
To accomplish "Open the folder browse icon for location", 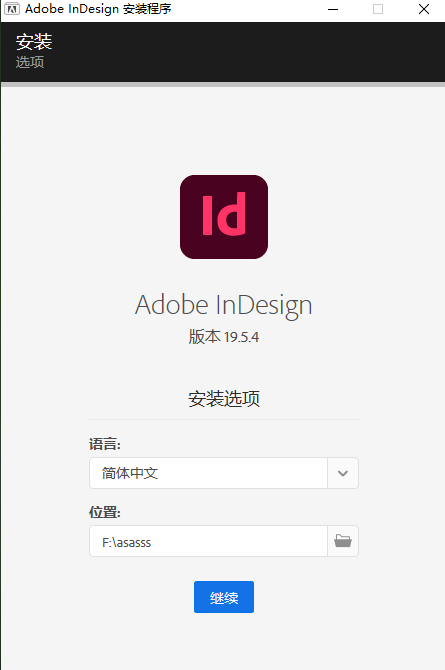I will [x=343, y=541].
